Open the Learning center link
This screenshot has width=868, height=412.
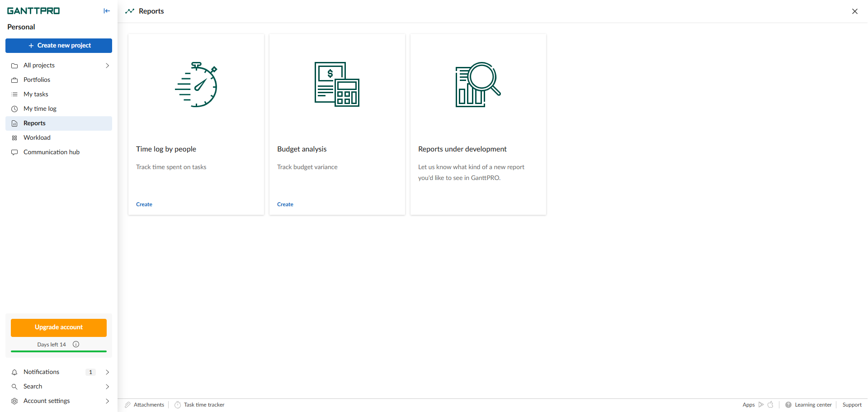click(813, 405)
